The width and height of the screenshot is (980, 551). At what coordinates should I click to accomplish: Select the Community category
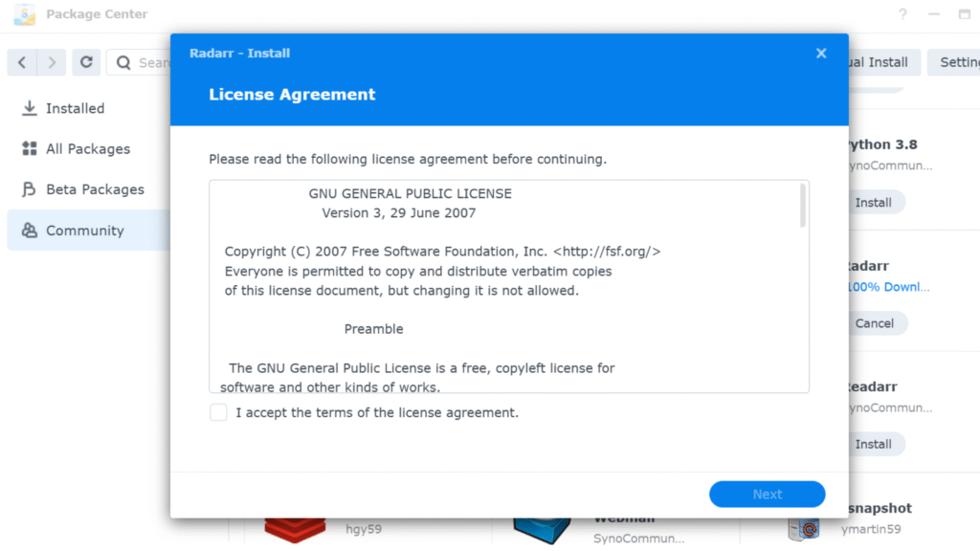(84, 231)
